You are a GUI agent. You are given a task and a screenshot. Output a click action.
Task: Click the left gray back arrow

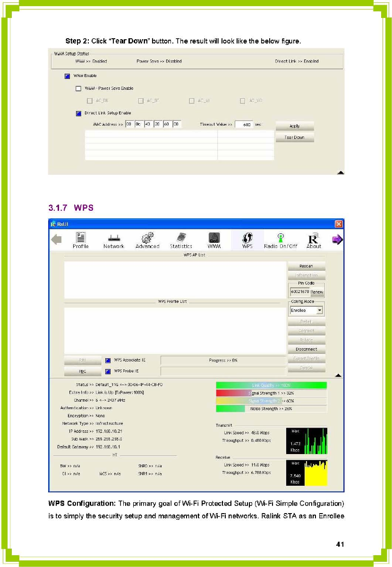tap(57, 240)
